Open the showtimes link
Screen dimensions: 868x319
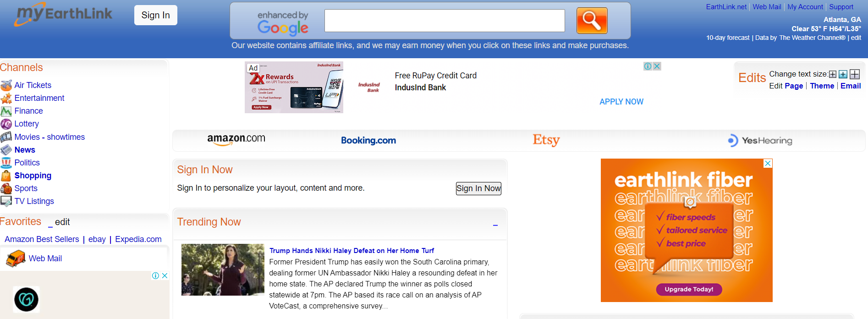pos(66,137)
